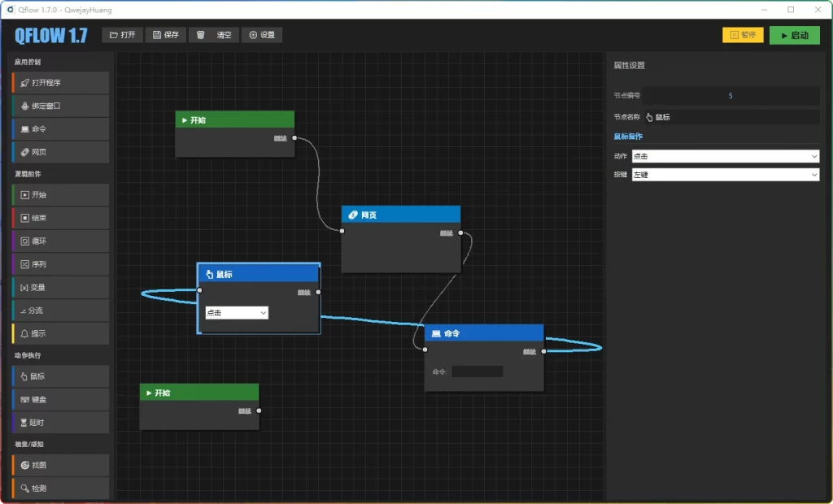The width and height of the screenshot is (833, 504).
Task: Click the 网页 node header on canvas
Action: coord(401,215)
